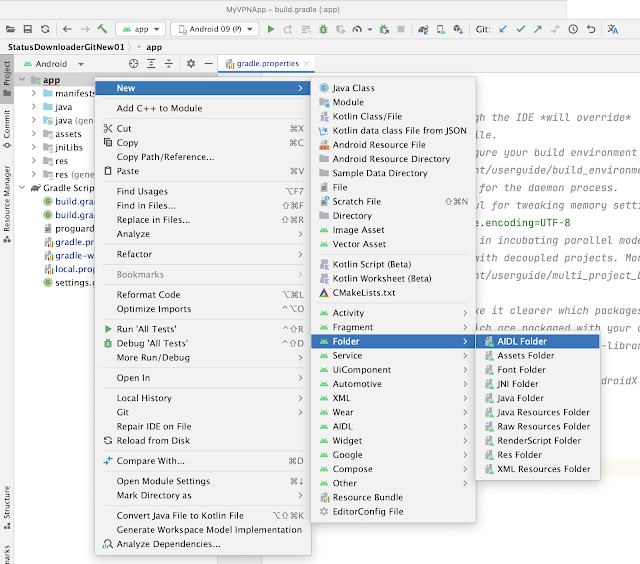This screenshot has width=640, height=564.
Task: Click the Open folder toolbar icon
Action: point(10,29)
